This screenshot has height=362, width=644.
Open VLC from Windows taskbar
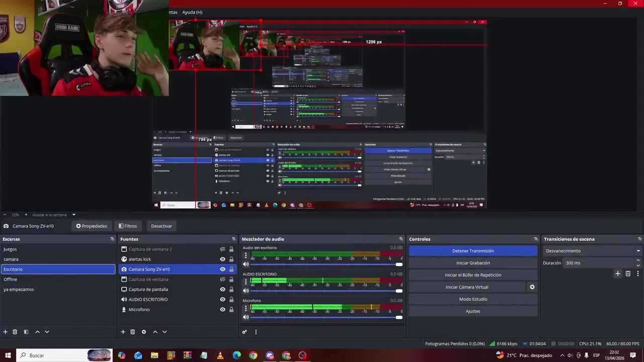pyautogui.click(x=220, y=355)
